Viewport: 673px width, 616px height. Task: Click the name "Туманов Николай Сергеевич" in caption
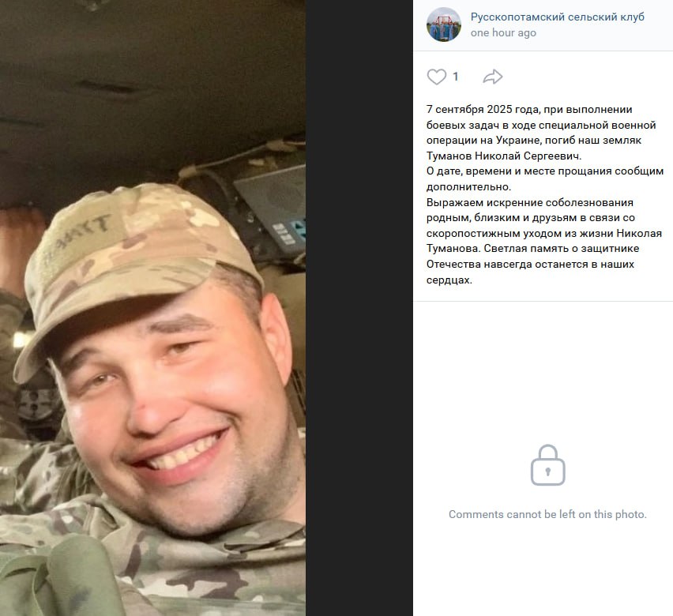tap(503, 156)
